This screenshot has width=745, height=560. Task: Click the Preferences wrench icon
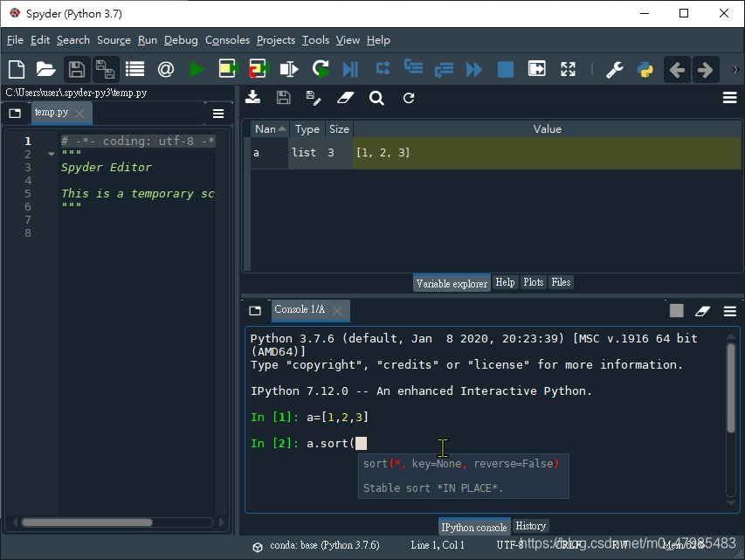point(615,69)
